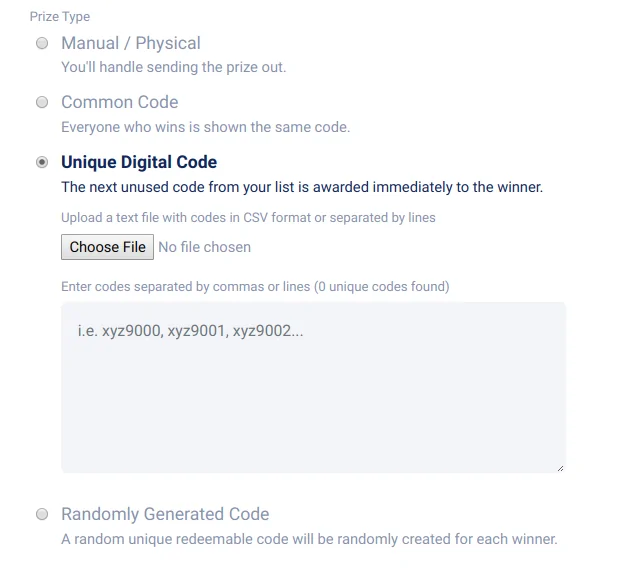The image size is (640, 580).
Task: Select the Randomly Generated Code radio button
Action: click(x=42, y=514)
